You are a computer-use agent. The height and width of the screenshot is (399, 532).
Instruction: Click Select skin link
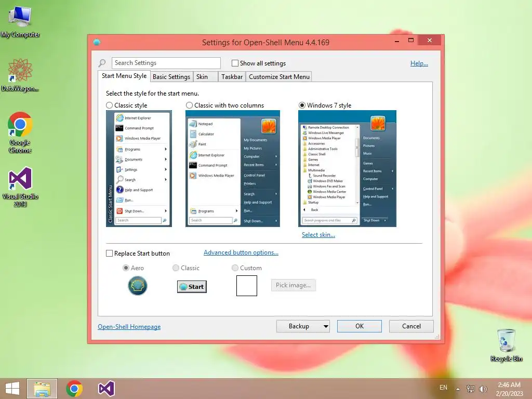318,235
